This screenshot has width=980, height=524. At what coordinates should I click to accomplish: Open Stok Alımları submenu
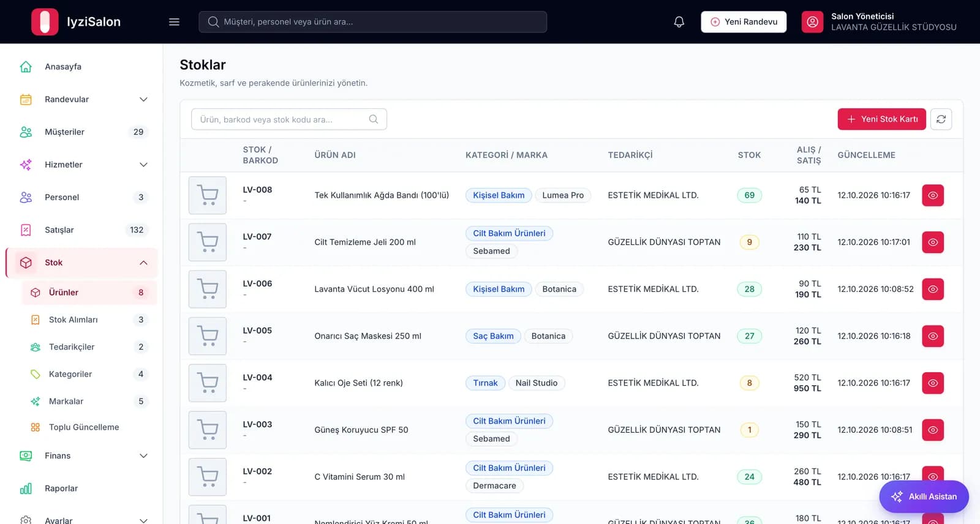coord(89,320)
